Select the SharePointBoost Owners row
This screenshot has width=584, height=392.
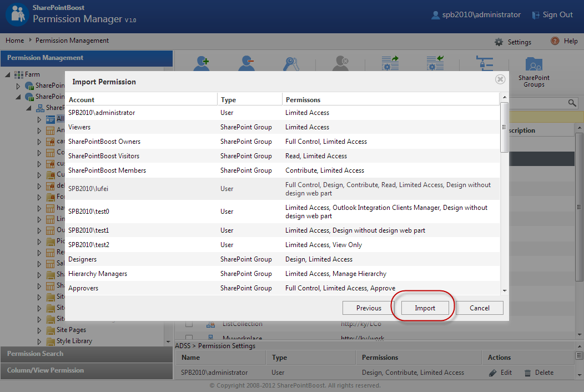[x=283, y=142]
